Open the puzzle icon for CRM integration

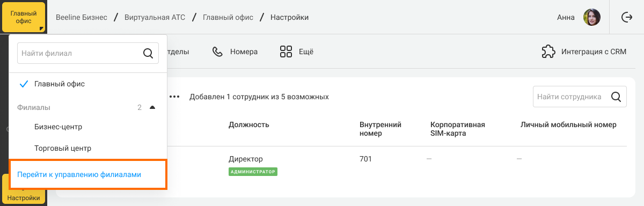(x=548, y=52)
